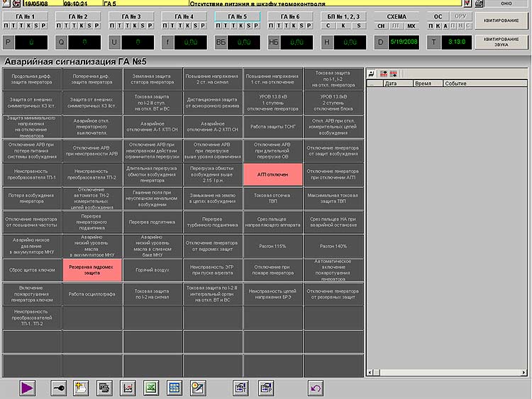Toggle the Резервная гидромех защита alarm tile
Image resolution: width=532 pixels, height=399 pixels.
pos(92,269)
